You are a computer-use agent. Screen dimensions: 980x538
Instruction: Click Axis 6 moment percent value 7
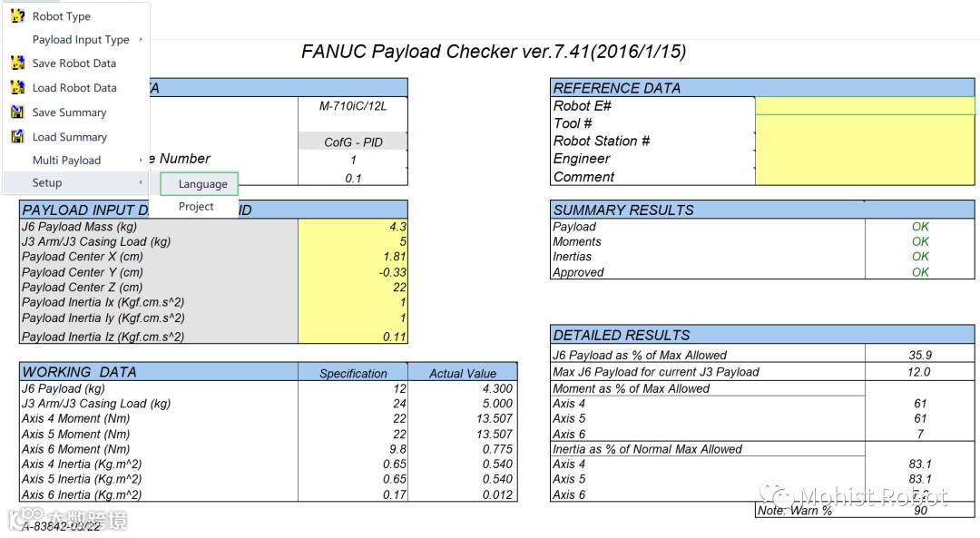click(x=919, y=434)
